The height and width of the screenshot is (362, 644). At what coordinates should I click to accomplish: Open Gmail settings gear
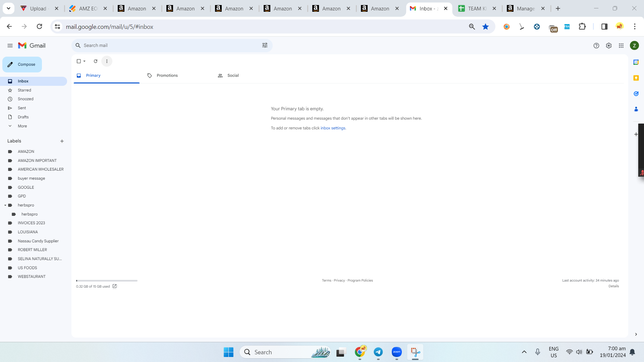click(609, 46)
